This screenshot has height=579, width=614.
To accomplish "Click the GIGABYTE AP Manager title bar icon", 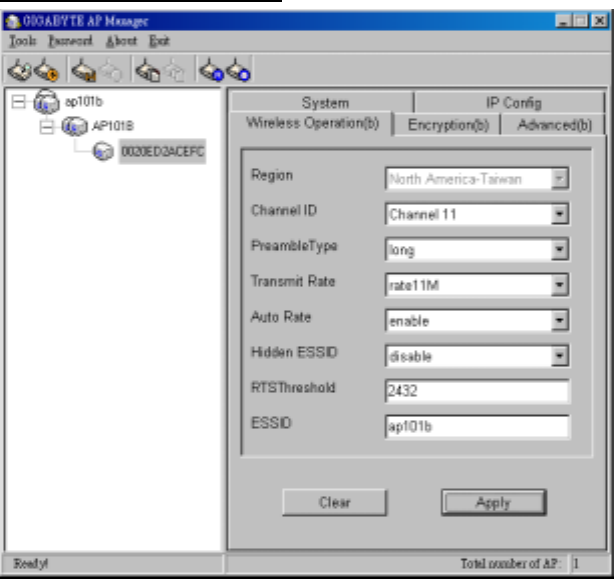I will [x=13, y=21].
